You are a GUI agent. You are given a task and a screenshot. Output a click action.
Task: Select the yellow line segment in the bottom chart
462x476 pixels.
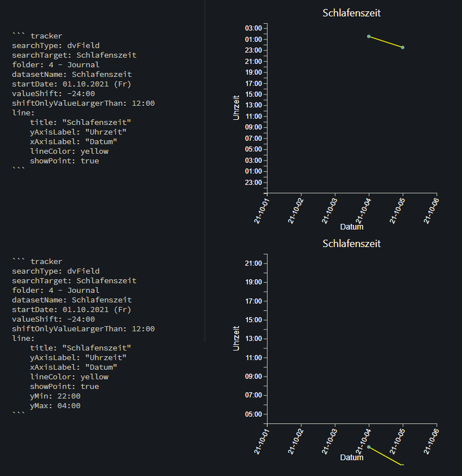385,455
